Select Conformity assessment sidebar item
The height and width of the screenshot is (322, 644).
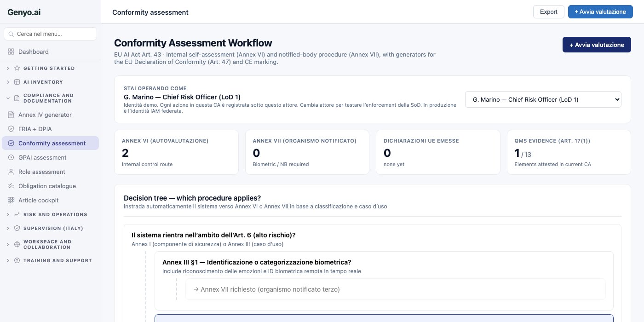pos(50,144)
